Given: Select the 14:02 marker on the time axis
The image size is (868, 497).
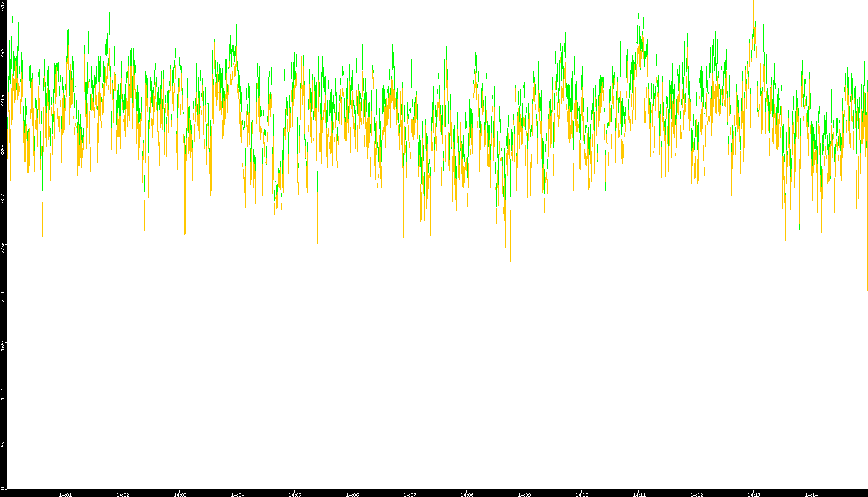Looking at the screenshot, I should coord(122,495).
